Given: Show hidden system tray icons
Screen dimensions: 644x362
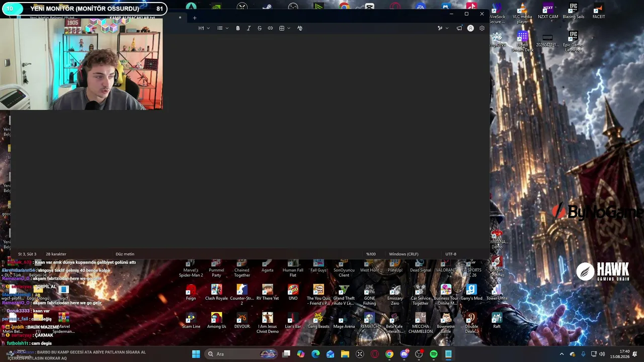Looking at the screenshot, I should tap(562, 354).
